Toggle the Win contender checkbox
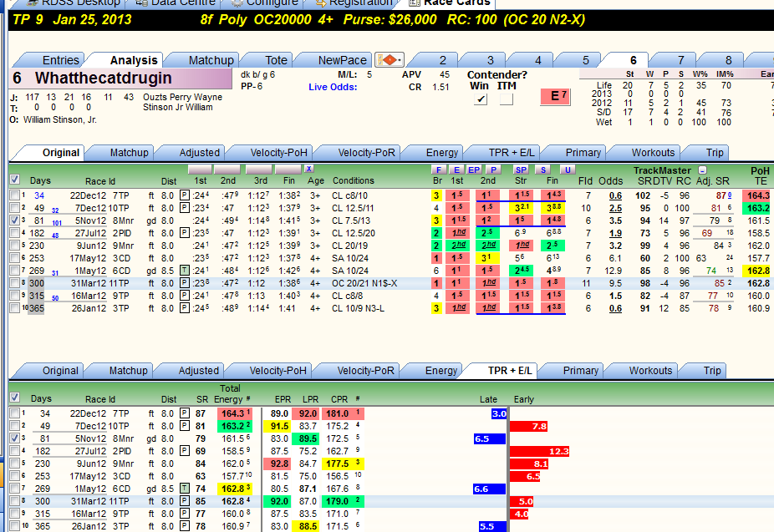 pyautogui.click(x=481, y=99)
